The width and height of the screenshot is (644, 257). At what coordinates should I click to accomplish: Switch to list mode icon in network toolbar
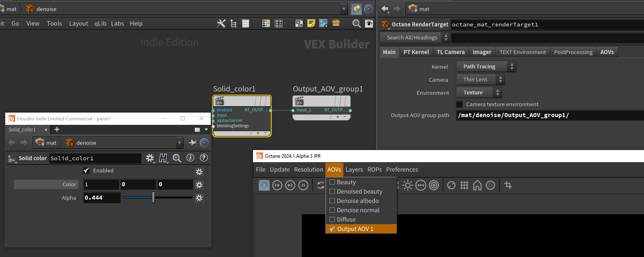(x=246, y=24)
